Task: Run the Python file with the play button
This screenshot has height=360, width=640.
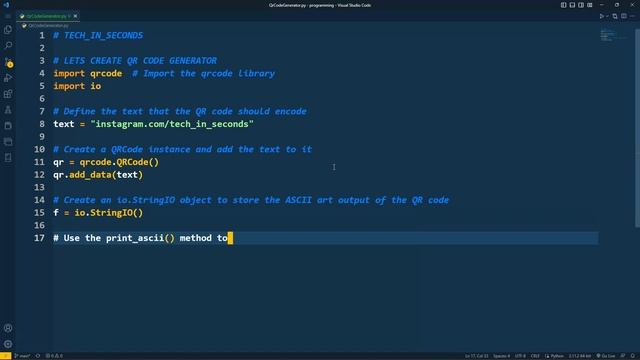Action: [601, 16]
